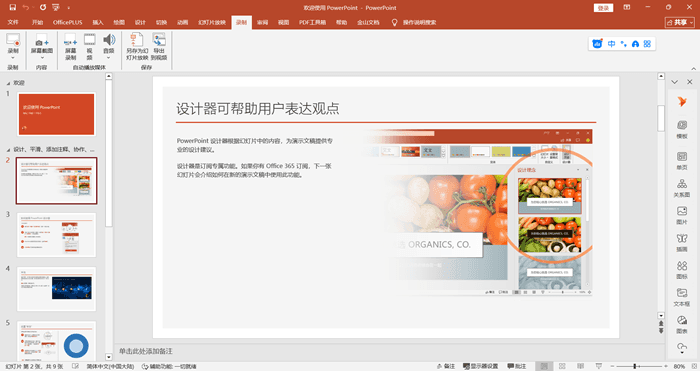
Task: Collapse the 设计、平滑、添加注释 section
Action: pos(8,150)
